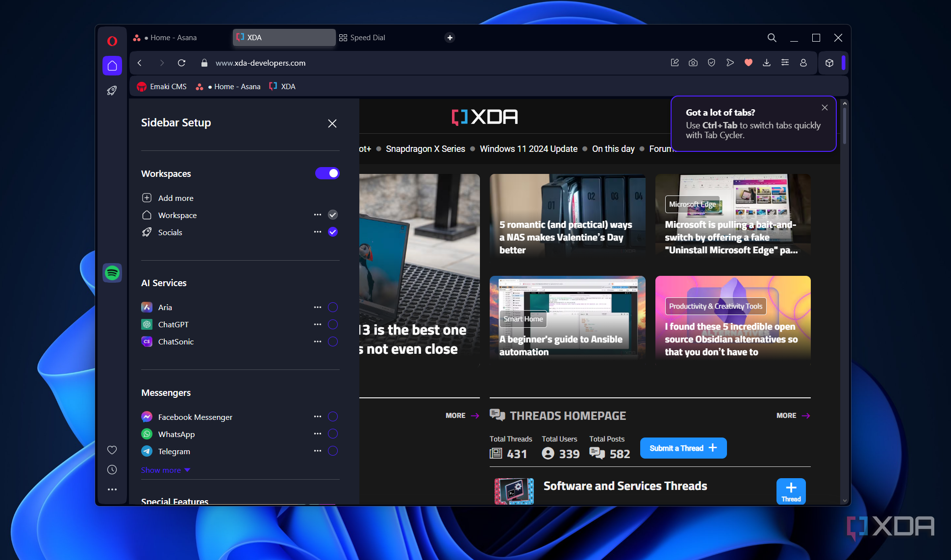Uncheck the Workspace checkbox
Screen dimensions: 951x560
point(333,215)
